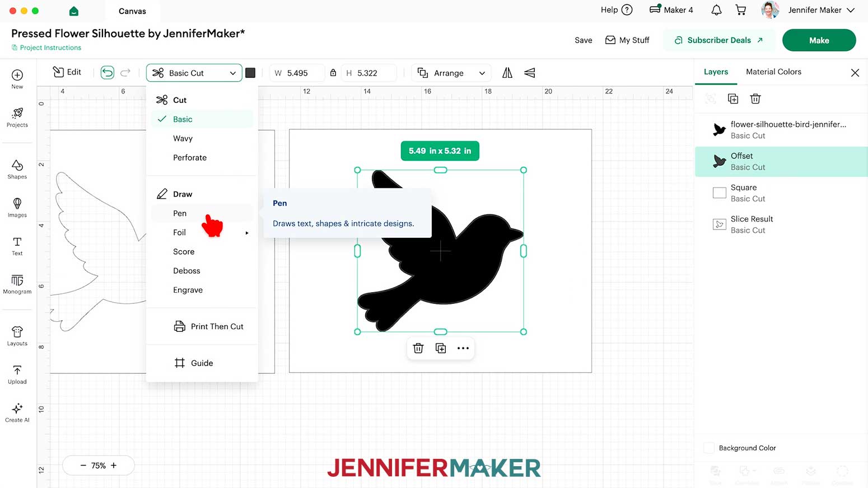Delete layer using Layers panel trash icon
Viewport: 868px width, 488px height.
click(x=755, y=99)
